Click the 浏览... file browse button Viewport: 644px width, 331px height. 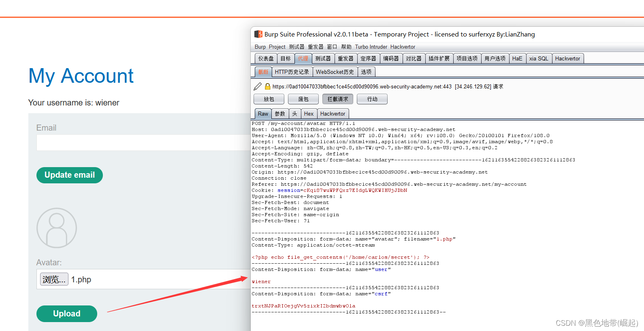(54, 279)
